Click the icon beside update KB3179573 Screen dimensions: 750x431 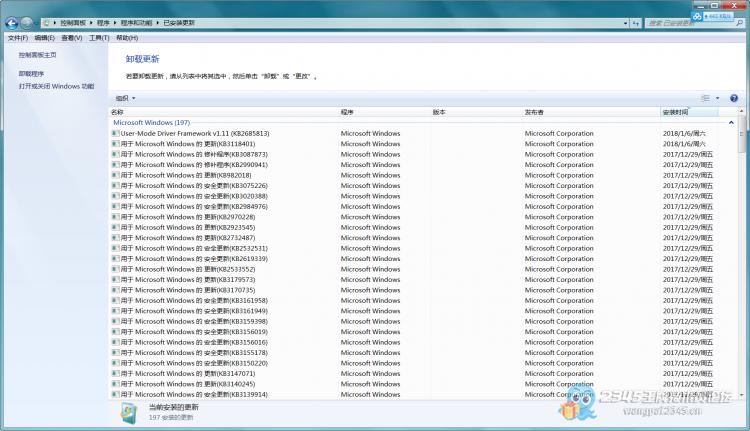tap(115, 280)
